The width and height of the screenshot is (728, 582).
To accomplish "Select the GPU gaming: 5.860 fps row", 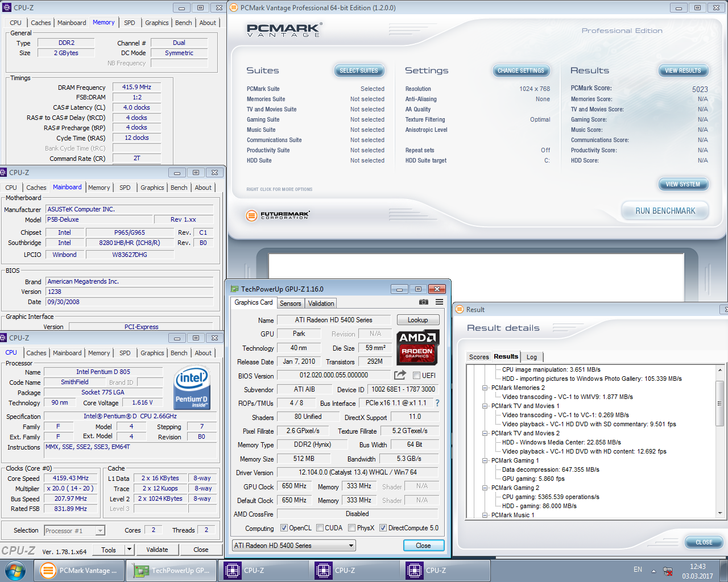I will tap(533, 479).
